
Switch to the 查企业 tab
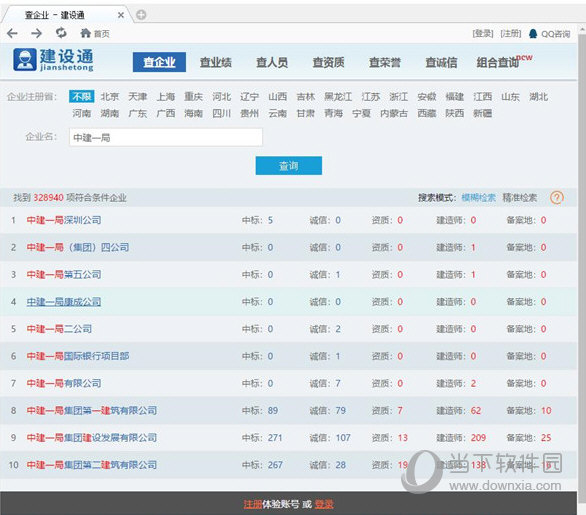159,62
